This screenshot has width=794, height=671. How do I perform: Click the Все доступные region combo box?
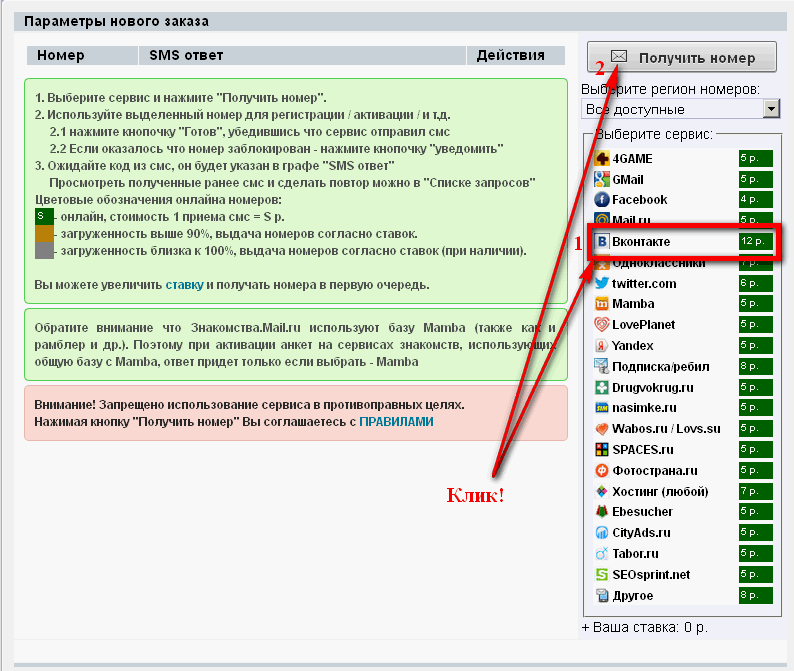[681, 109]
